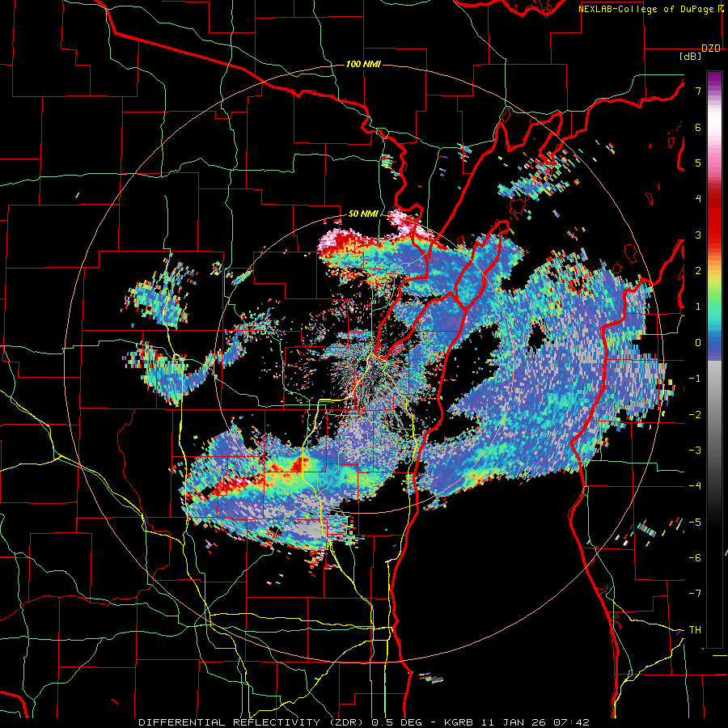
Task: Click legend value -1
Action: (695, 379)
